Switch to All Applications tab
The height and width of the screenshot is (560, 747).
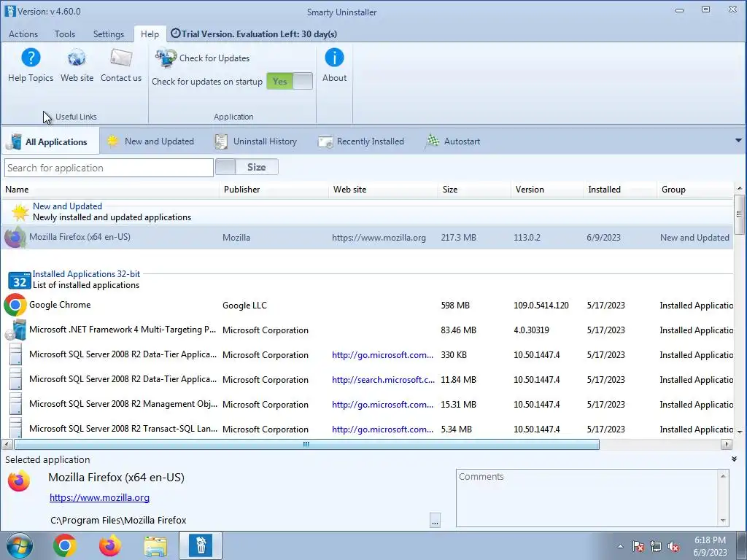tap(50, 141)
